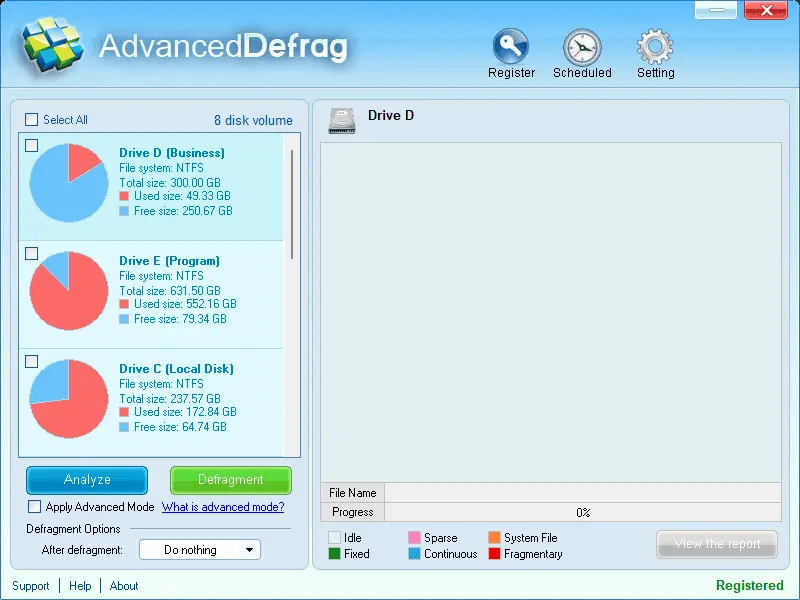Open the Help link
The width and height of the screenshot is (800, 600).
click(80, 586)
